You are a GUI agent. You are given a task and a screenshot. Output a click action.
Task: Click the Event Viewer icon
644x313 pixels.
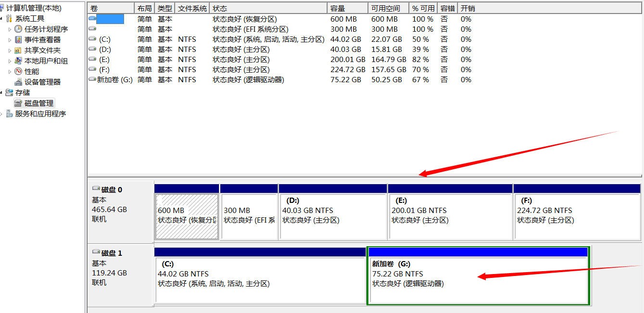click(x=18, y=40)
